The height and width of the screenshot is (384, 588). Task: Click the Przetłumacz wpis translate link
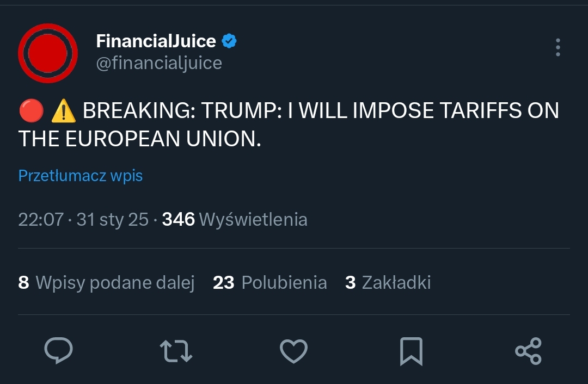[x=81, y=176]
